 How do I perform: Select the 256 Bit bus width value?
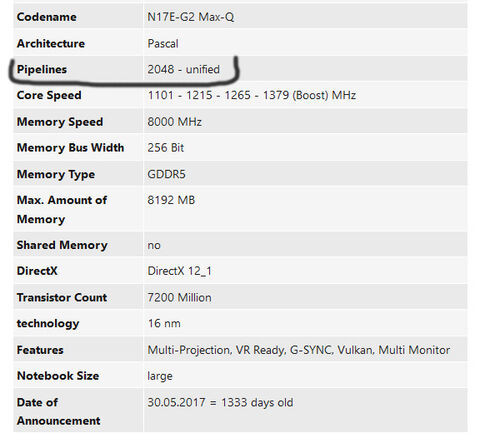pyautogui.click(x=165, y=148)
